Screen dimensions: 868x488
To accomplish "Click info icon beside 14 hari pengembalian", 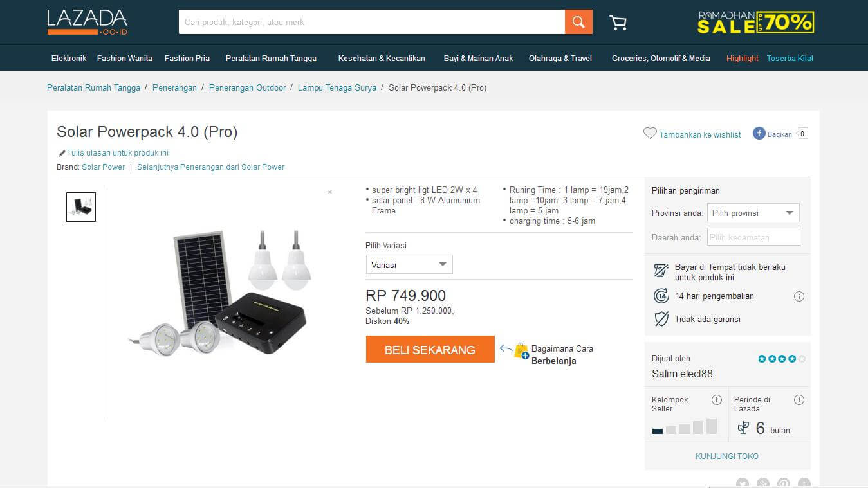I will coord(799,296).
